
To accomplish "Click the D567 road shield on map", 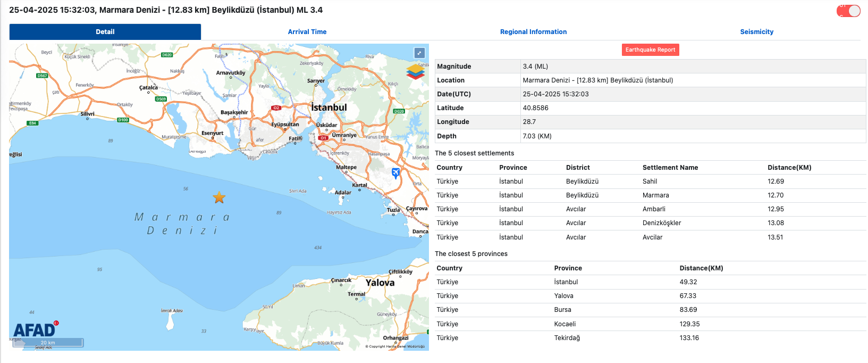I will tap(42, 76).
